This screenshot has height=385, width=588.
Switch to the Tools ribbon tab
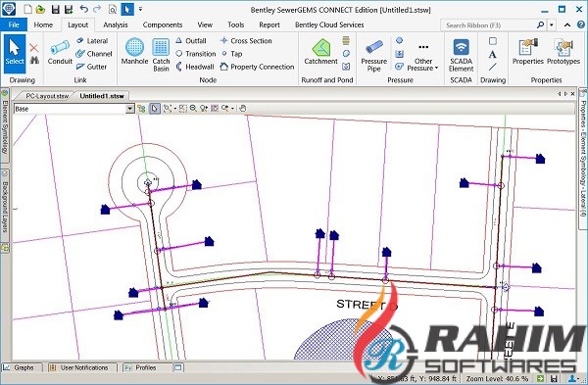click(235, 24)
